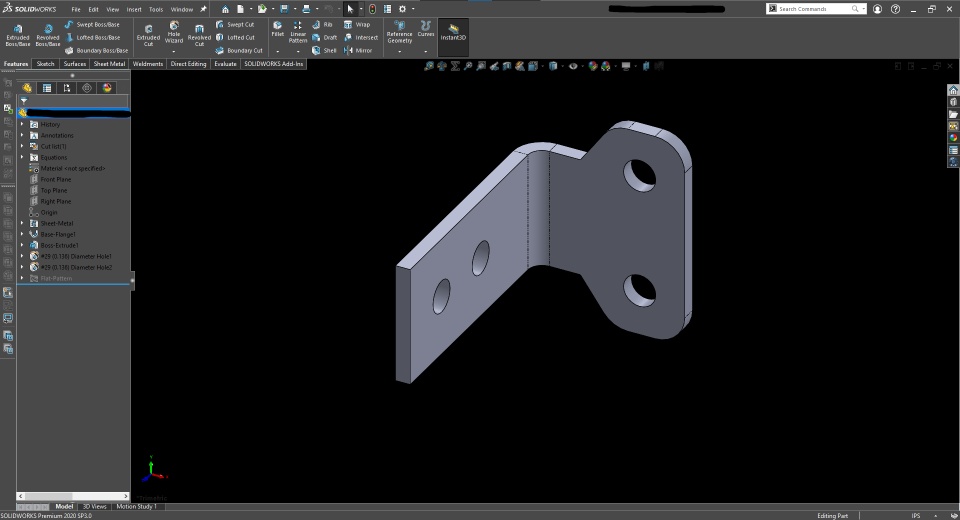Expand the Base-Flange1 feature node
Screen dimensions: 960x520
click(22, 235)
